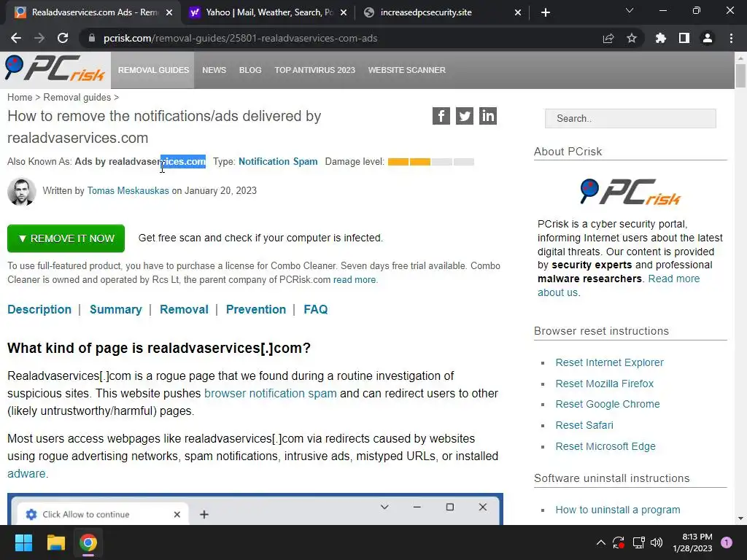The image size is (747, 560).
Task: Share article on LinkedIn
Action: tap(488, 116)
